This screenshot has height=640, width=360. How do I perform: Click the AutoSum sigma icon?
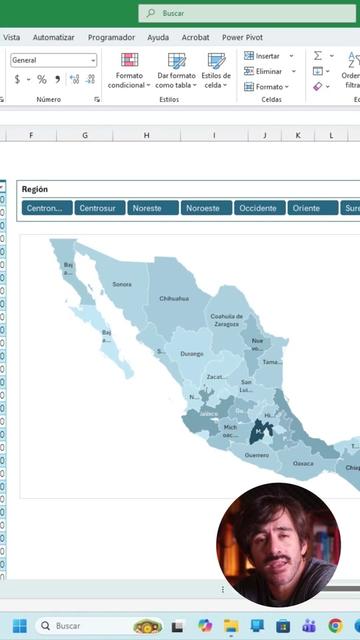(x=318, y=56)
